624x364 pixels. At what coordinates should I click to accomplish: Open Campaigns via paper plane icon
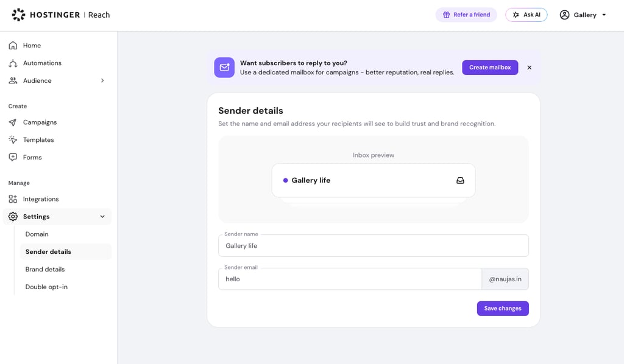coord(13,122)
